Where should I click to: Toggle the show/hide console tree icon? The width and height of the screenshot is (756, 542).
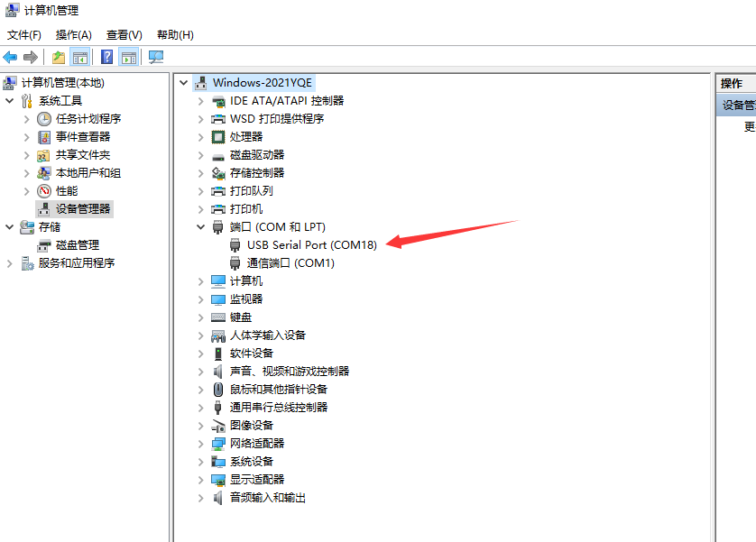pos(80,58)
